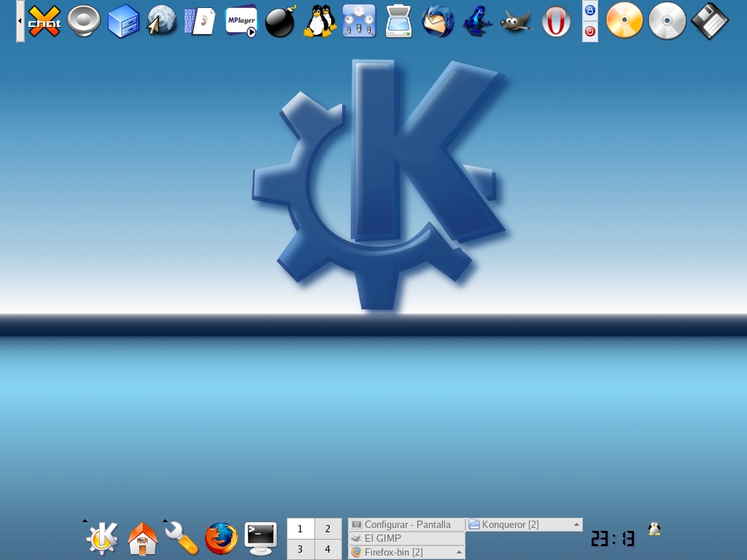Activate Configurar - Pantalla taskbar entry
The image size is (747, 560).
click(407, 524)
